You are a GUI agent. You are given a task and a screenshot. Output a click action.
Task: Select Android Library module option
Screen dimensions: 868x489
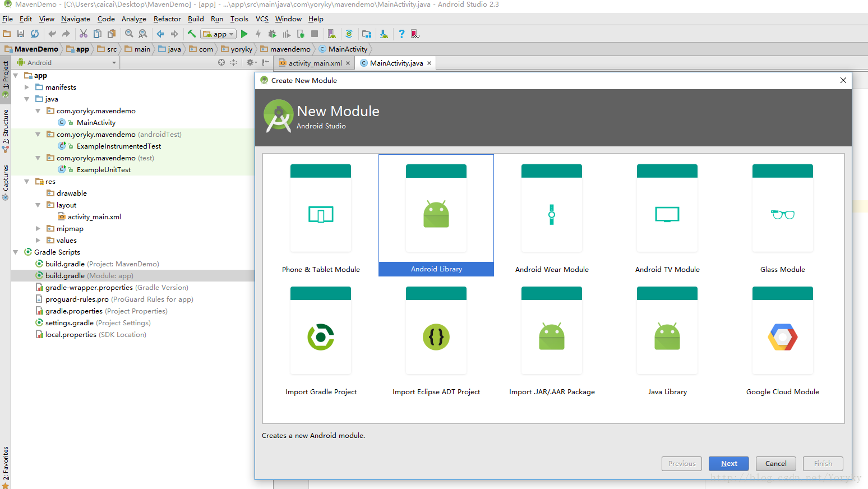436,215
